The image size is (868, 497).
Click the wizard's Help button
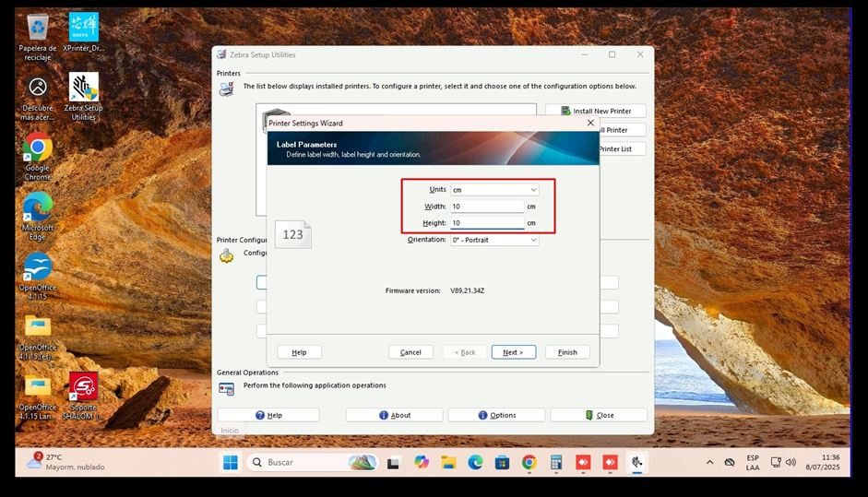click(x=299, y=352)
